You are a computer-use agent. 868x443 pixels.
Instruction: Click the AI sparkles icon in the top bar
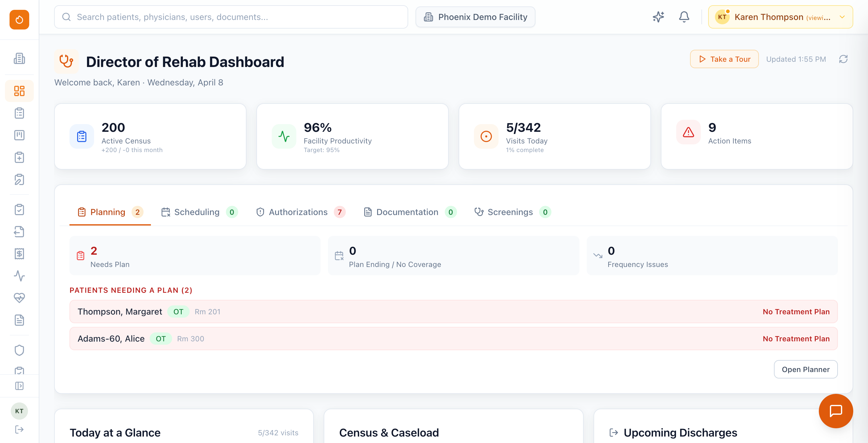[x=658, y=17]
